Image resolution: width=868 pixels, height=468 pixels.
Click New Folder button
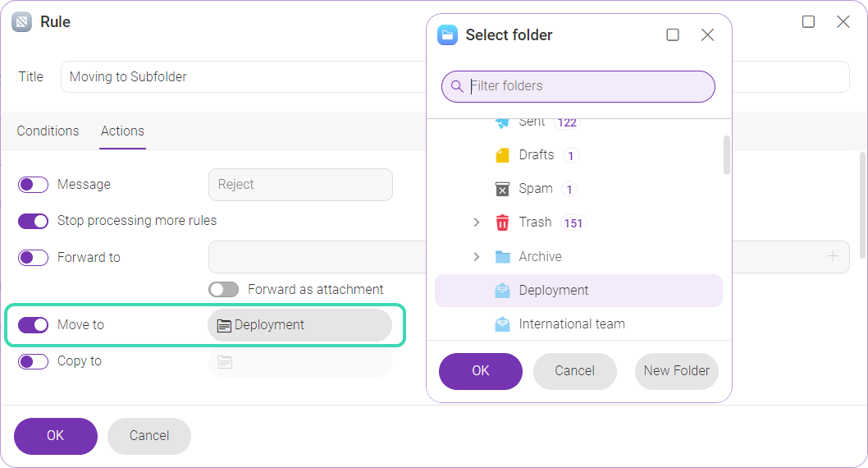[x=677, y=371]
